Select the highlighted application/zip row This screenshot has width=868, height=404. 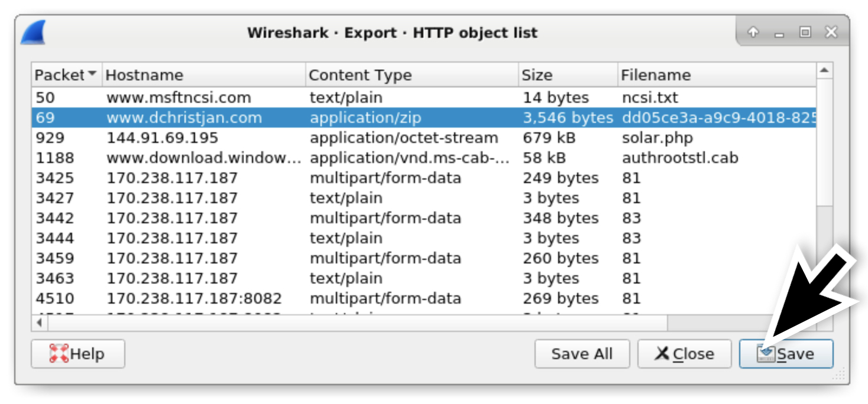[296, 117]
